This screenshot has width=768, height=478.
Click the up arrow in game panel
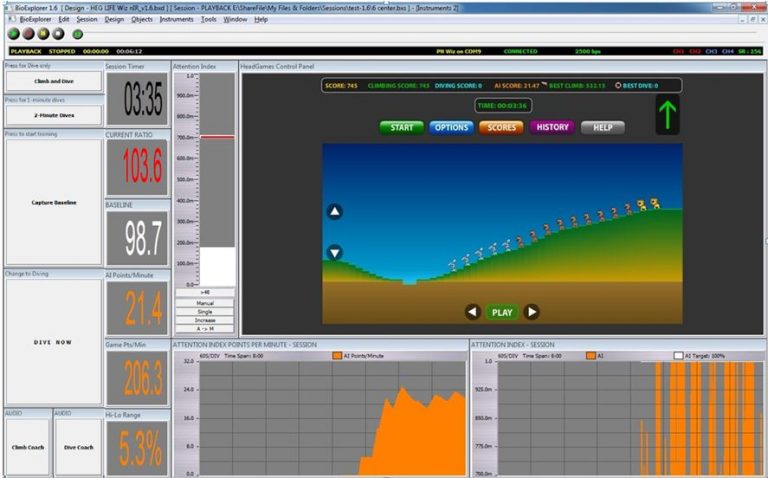(335, 212)
